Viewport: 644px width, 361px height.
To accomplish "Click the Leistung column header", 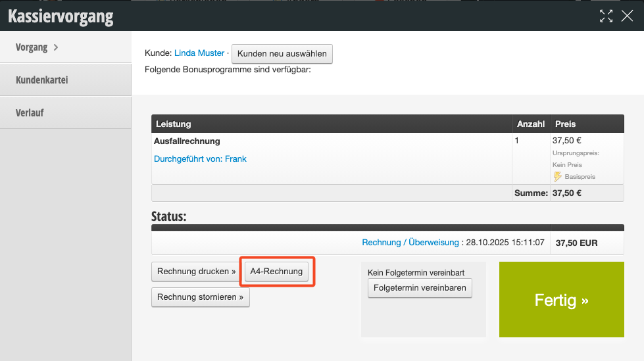I will pos(172,124).
